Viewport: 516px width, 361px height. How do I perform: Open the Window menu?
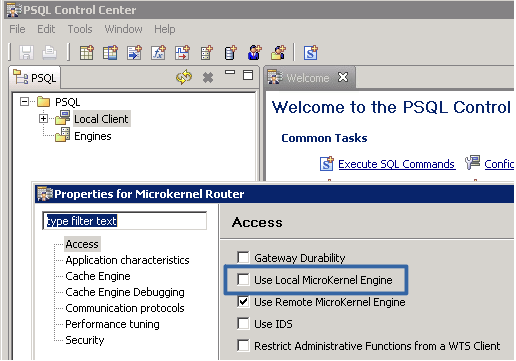tap(123, 29)
